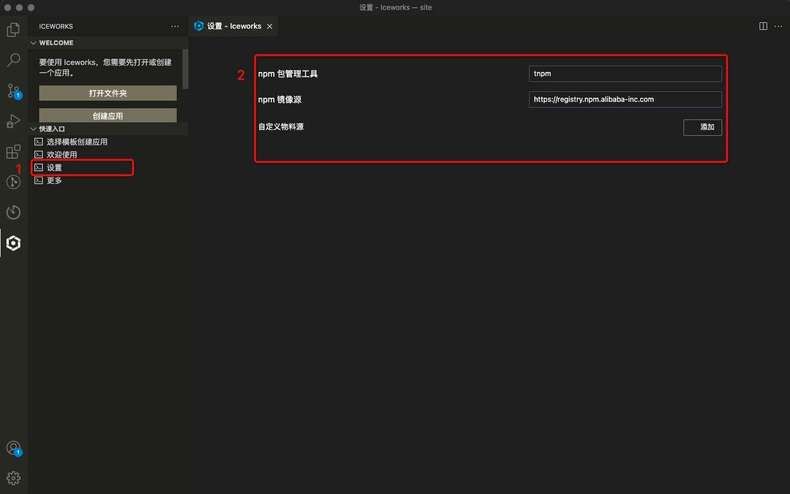Click the 创建应用 button

(108, 115)
